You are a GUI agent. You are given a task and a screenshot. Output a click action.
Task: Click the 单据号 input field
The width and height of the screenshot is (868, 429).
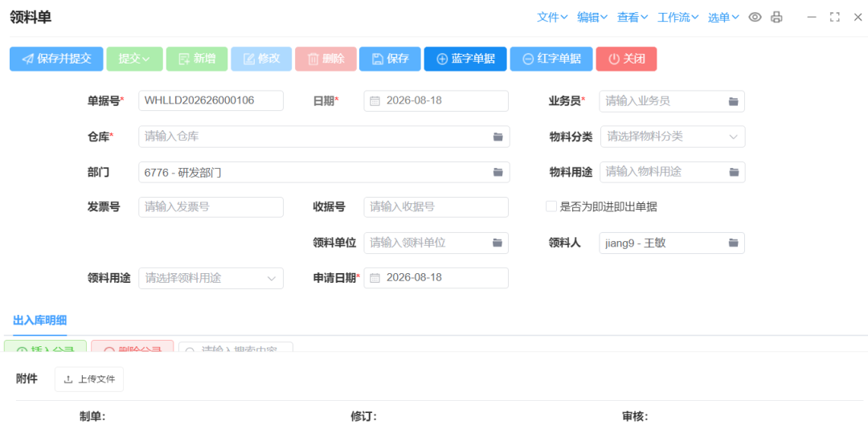(x=211, y=100)
